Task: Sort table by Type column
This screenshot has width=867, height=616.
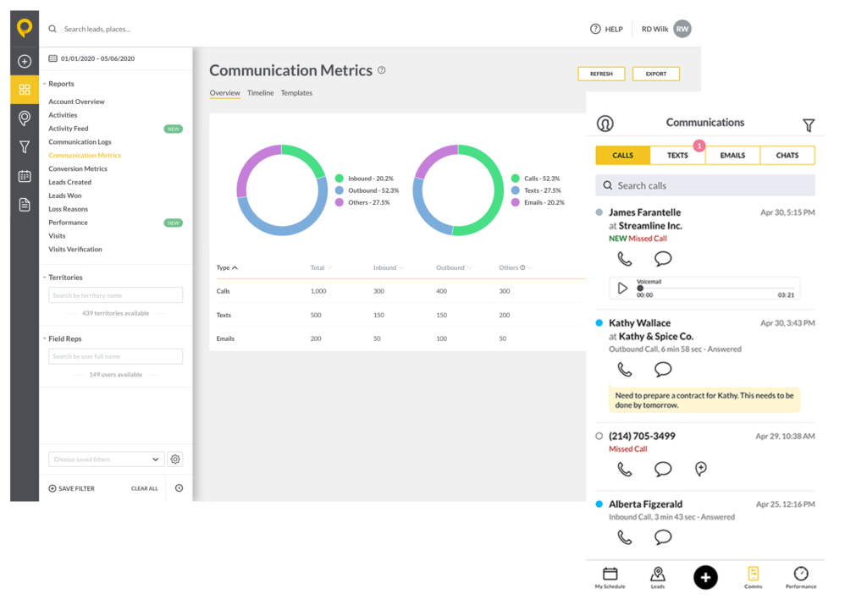Action: click(x=227, y=267)
